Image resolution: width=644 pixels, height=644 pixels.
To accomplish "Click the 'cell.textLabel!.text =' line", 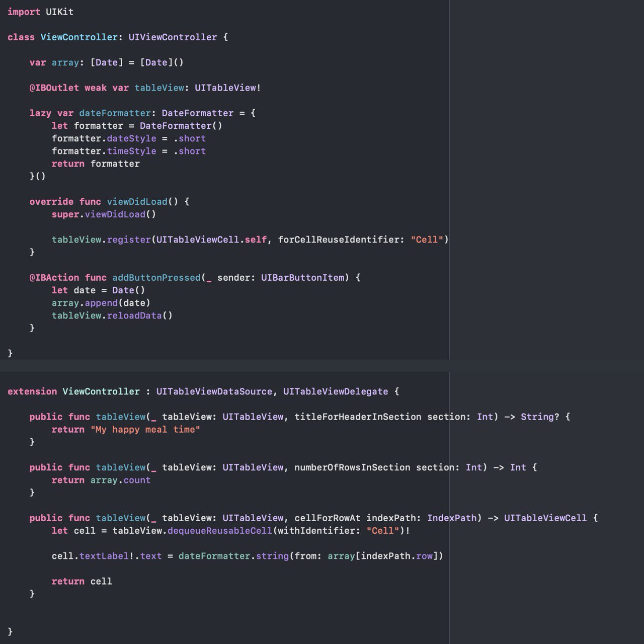I will click(248, 556).
